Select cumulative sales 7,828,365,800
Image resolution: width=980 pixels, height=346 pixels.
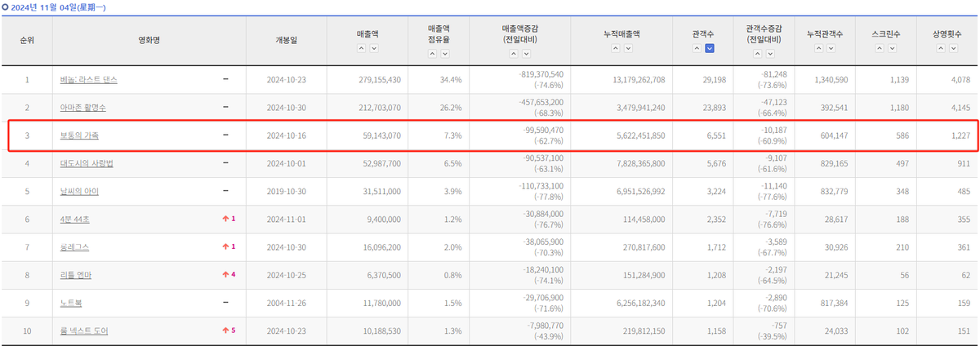click(x=639, y=163)
